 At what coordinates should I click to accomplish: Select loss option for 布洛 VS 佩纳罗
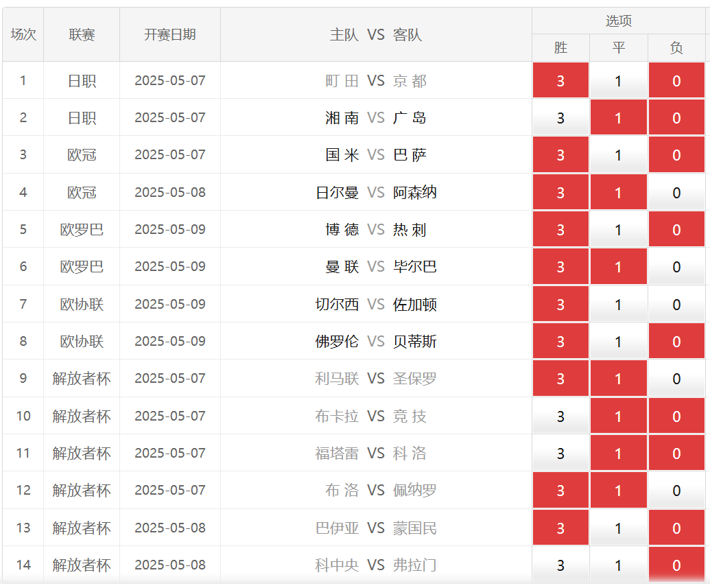pyautogui.click(x=676, y=491)
